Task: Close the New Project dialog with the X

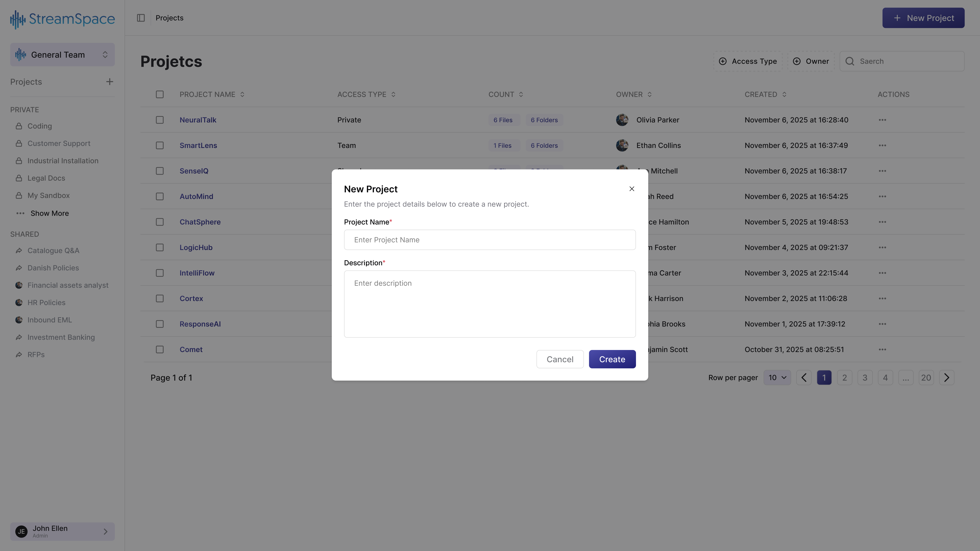Action: click(x=632, y=189)
